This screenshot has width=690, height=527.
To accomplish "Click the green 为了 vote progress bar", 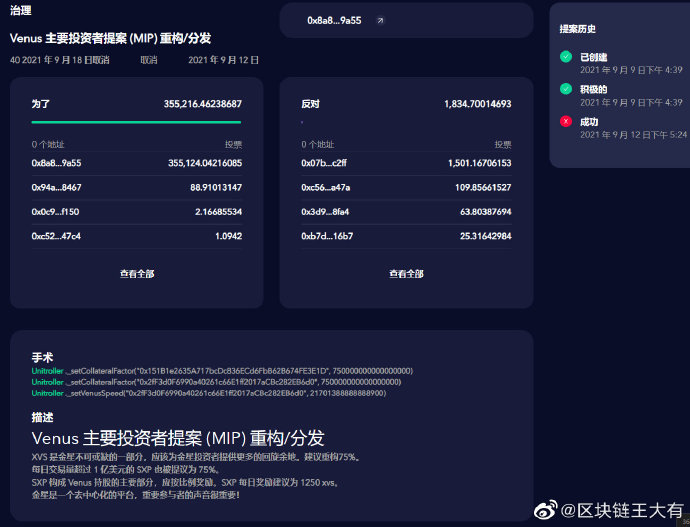I will 136,122.
